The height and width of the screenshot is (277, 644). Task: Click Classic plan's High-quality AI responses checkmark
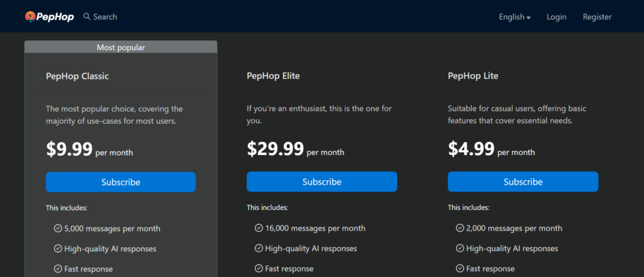coord(58,249)
